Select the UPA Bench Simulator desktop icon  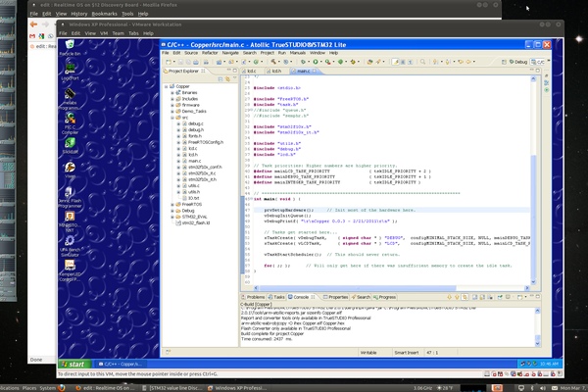[x=70, y=246]
